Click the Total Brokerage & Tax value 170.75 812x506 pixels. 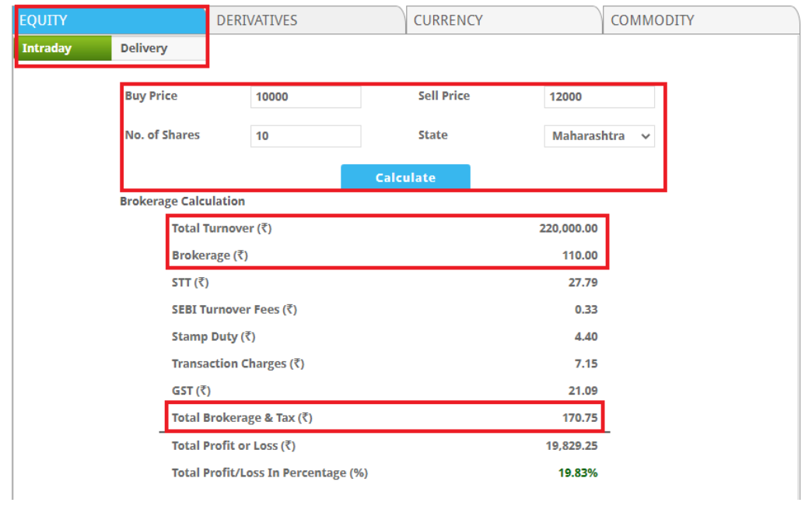click(579, 418)
